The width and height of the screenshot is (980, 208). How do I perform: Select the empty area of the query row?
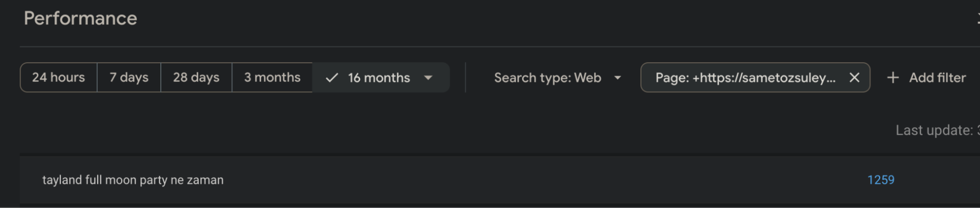coord(539,180)
